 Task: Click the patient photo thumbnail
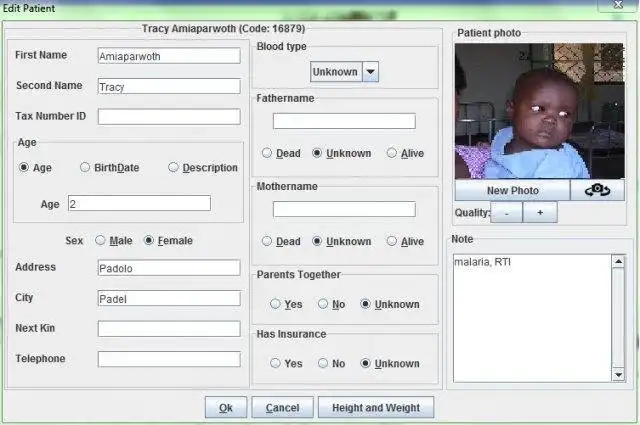click(540, 111)
